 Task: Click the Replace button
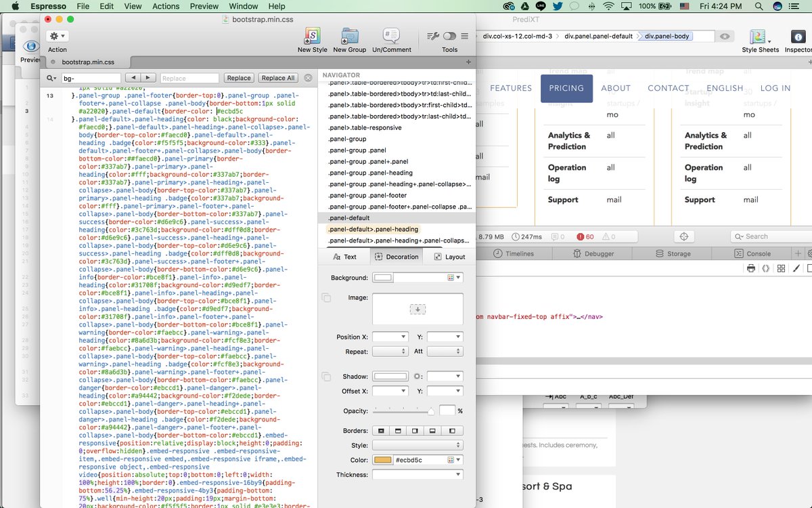[239, 78]
